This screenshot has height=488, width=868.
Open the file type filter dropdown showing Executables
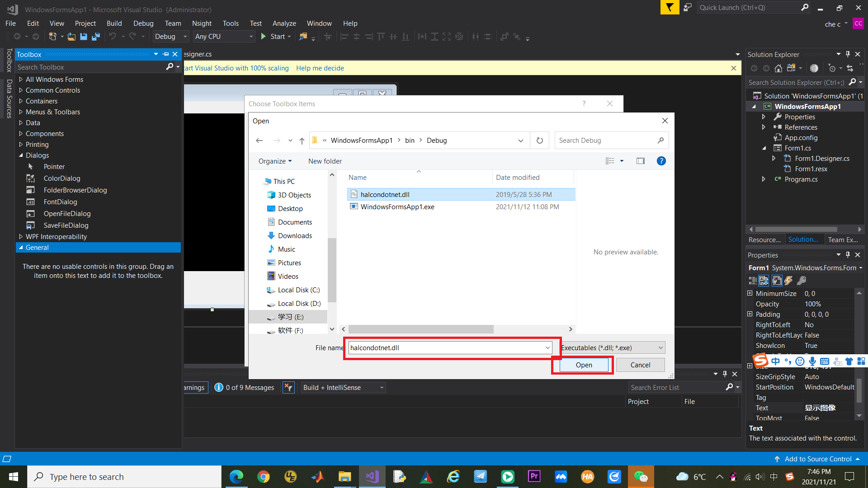(613, 347)
